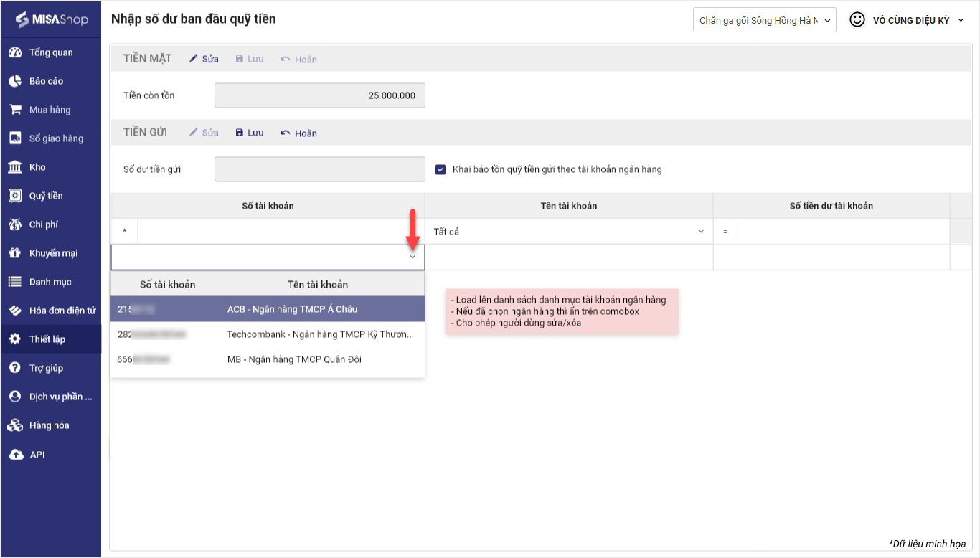
Task: Select Thiết lập in sidebar
Action: [x=51, y=339]
